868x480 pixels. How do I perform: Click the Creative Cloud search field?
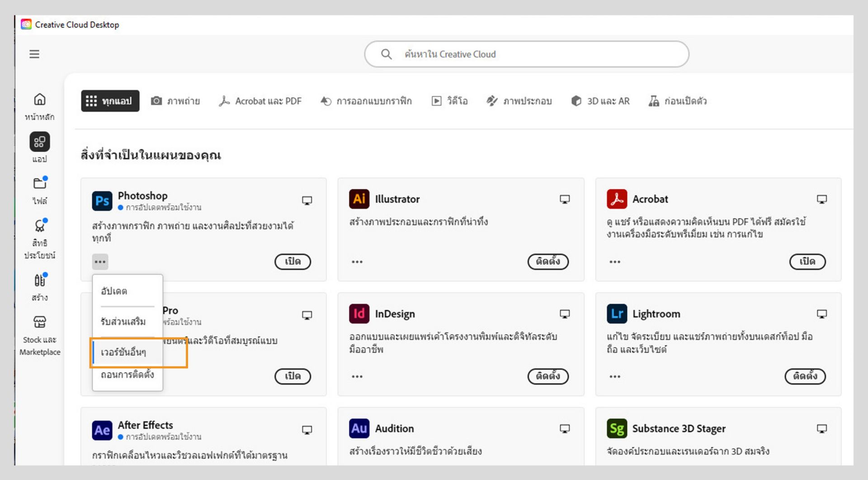click(x=527, y=54)
